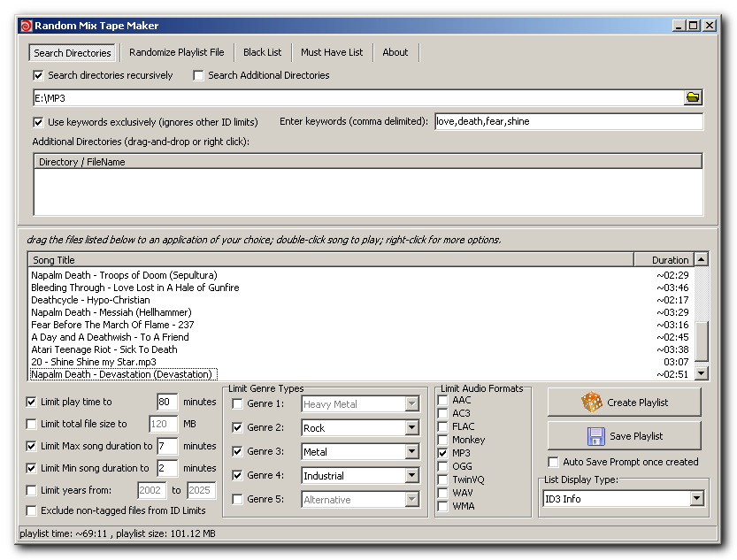The height and width of the screenshot is (560, 737).
Task: Expand the Genre 4 Industrial dropdown
Action: pyautogui.click(x=411, y=476)
